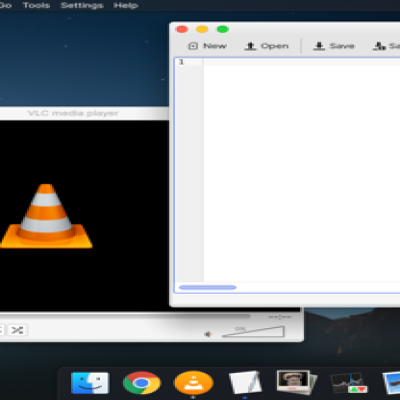Click the Save toolbar button
Screen dimensions: 400x400
(x=333, y=46)
